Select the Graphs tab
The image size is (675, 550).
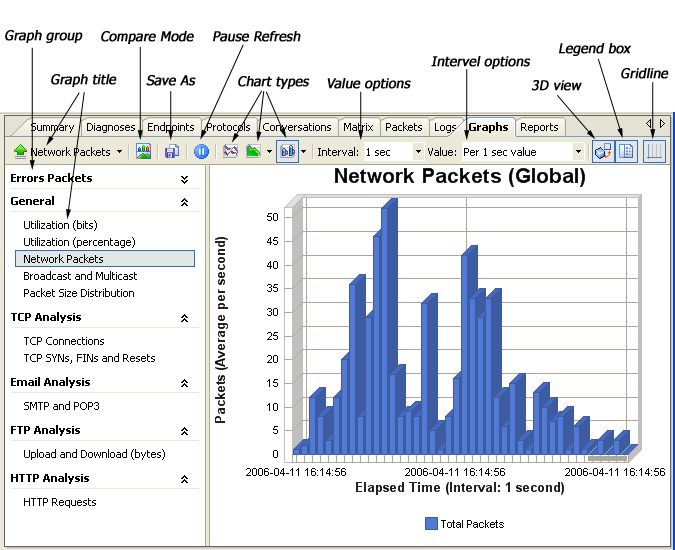tap(488, 127)
